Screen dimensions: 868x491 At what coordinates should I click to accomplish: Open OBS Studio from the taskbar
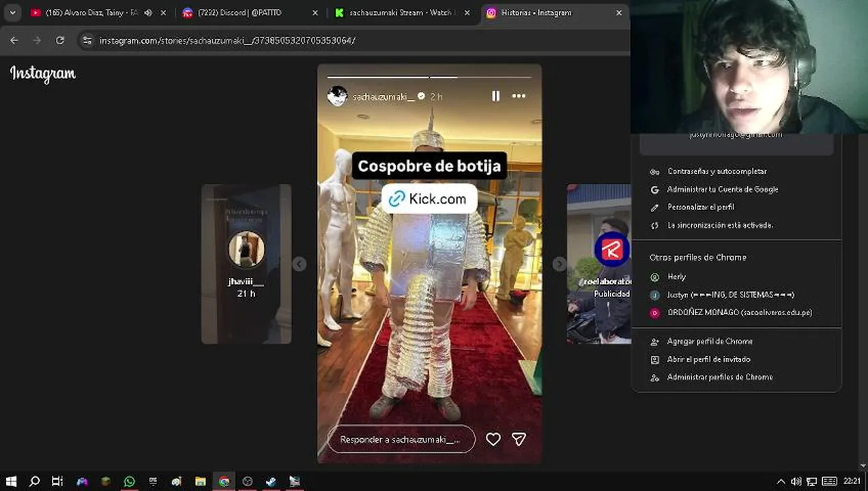coord(248,481)
